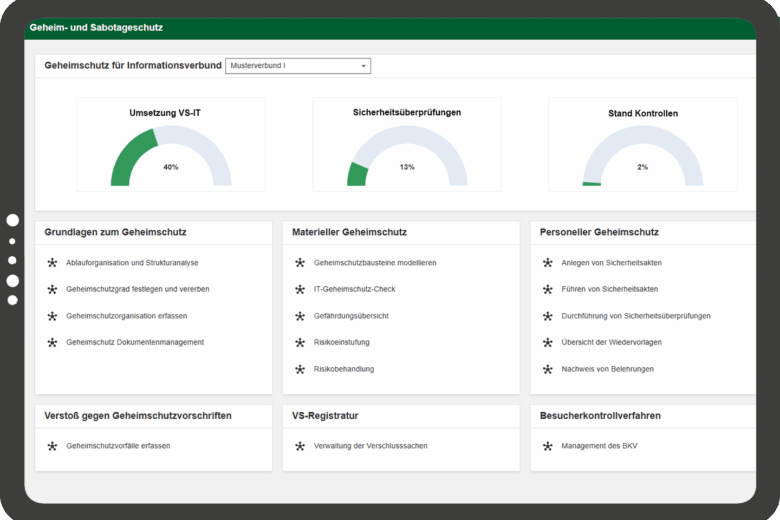
Task: Click the icon beside Risikobehandlung
Action: [300, 369]
